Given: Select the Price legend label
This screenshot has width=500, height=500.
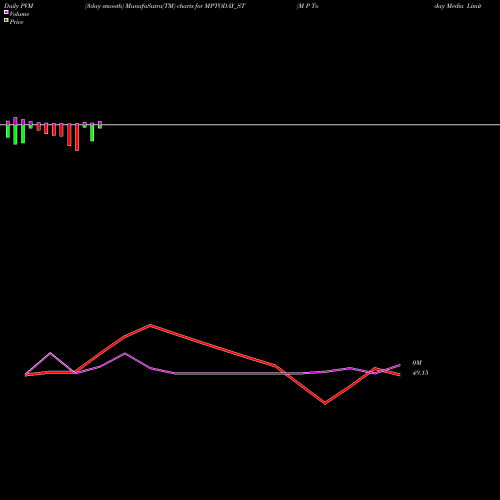Looking at the screenshot, I should (x=16, y=22).
